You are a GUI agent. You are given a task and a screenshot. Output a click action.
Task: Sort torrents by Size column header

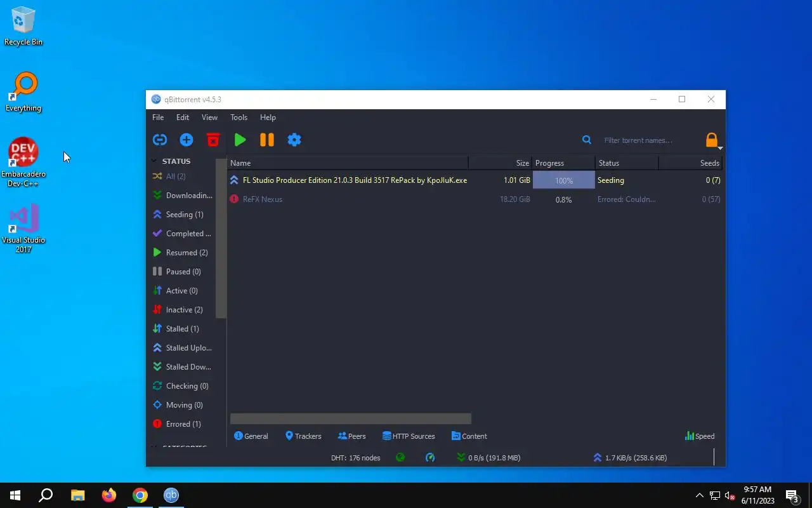pyautogui.click(x=500, y=163)
